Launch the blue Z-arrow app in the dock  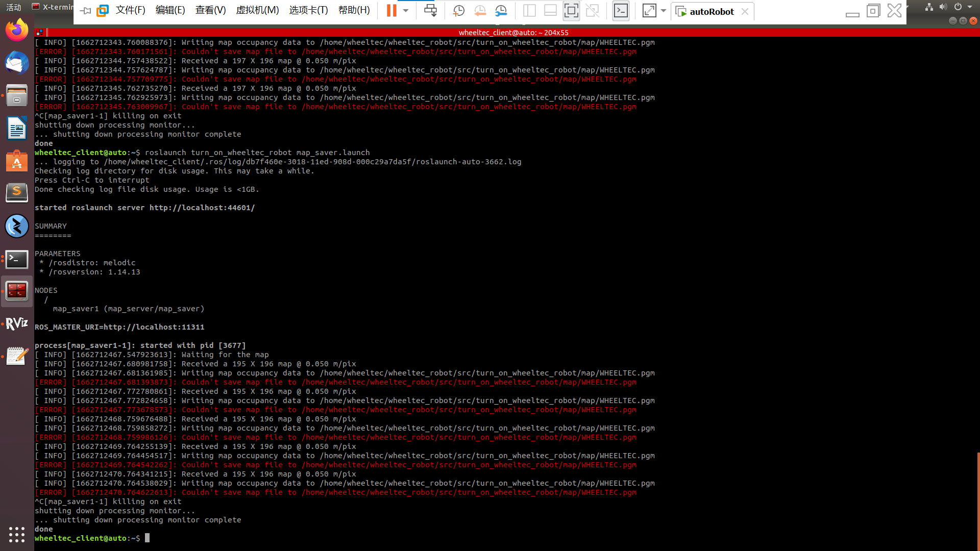coord(17,226)
